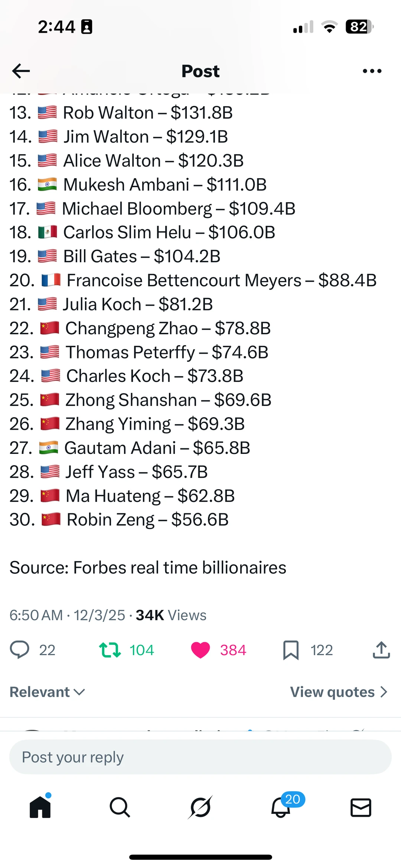This screenshot has height=868, width=401.
Task: Open View quotes chevron link
Action: click(339, 692)
